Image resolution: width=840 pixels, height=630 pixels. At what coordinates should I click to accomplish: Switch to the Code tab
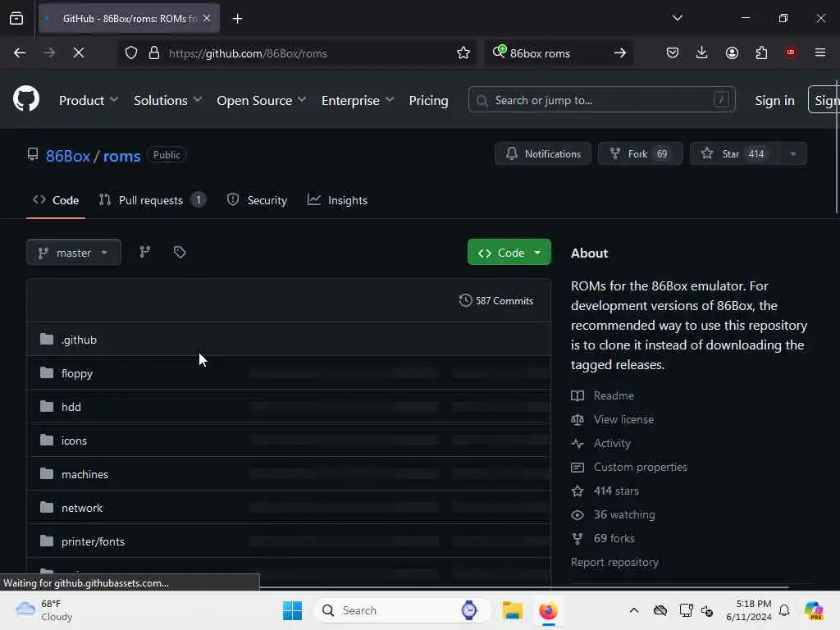point(56,200)
